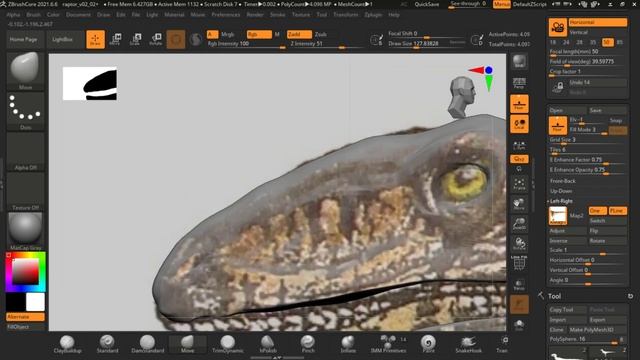
Task: Toggle the Persp perspective button
Action: tap(519, 83)
